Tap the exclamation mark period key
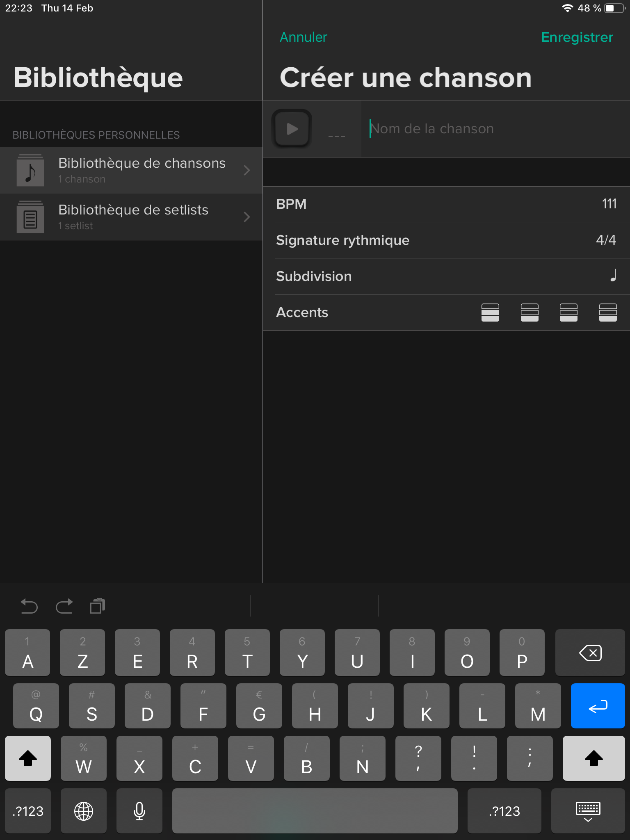The image size is (630, 840). pos(474,758)
